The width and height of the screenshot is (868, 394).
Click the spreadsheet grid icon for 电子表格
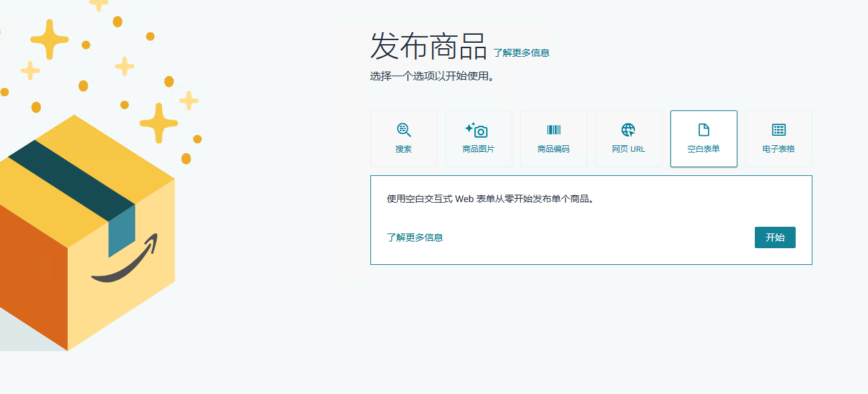(x=778, y=130)
